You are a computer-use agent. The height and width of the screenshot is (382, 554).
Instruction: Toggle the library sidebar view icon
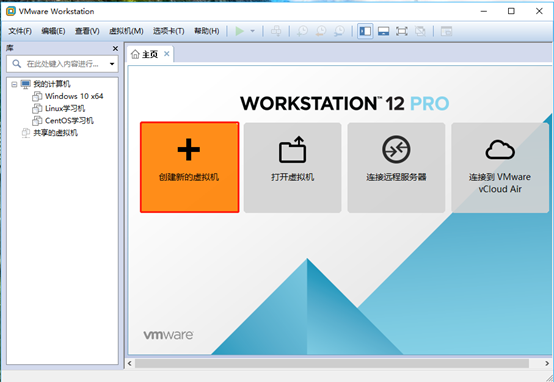point(365,31)
